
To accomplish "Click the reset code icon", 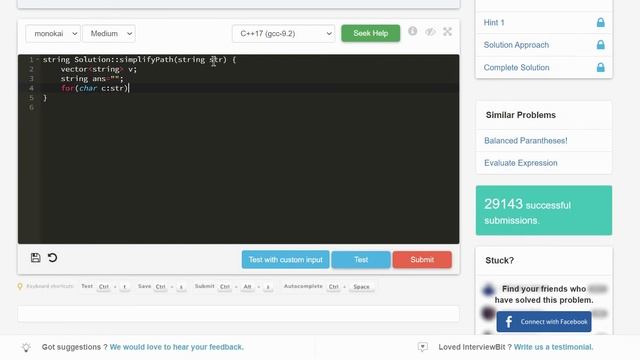I will click(52, 258).
